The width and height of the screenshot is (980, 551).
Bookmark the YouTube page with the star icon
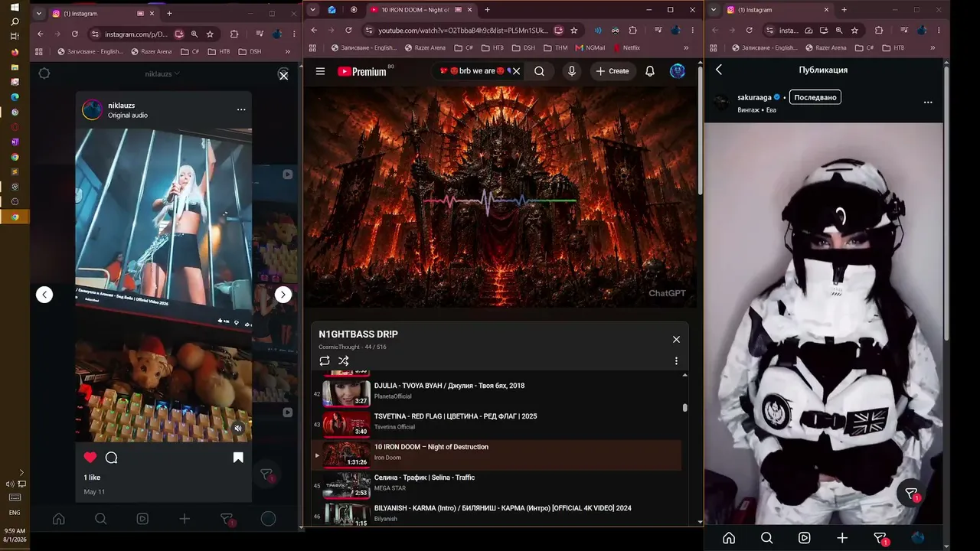[x=573, y=31]
